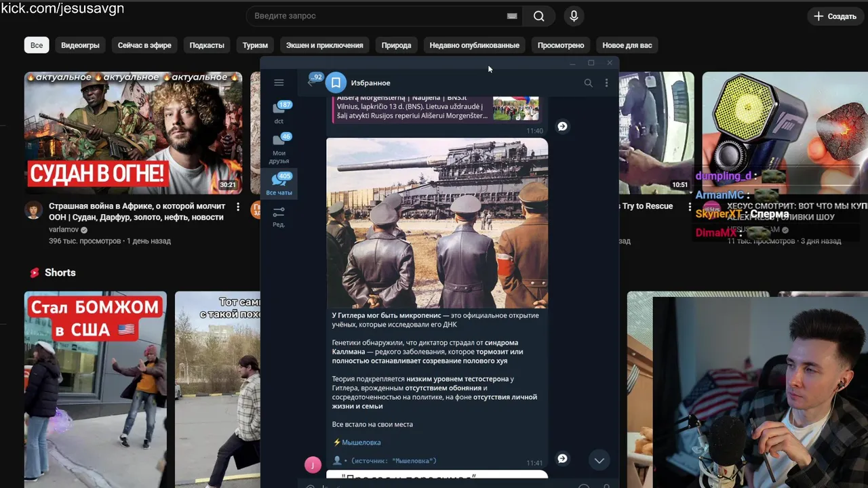Select the Недавно опубликованные chip
Viewport: 868px width, 488px height.
tap(474, 45)
